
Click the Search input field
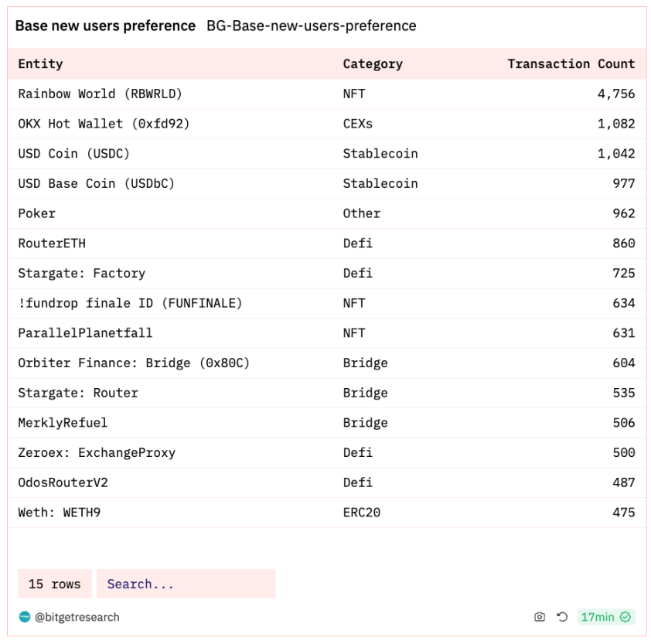click(186, 584)
